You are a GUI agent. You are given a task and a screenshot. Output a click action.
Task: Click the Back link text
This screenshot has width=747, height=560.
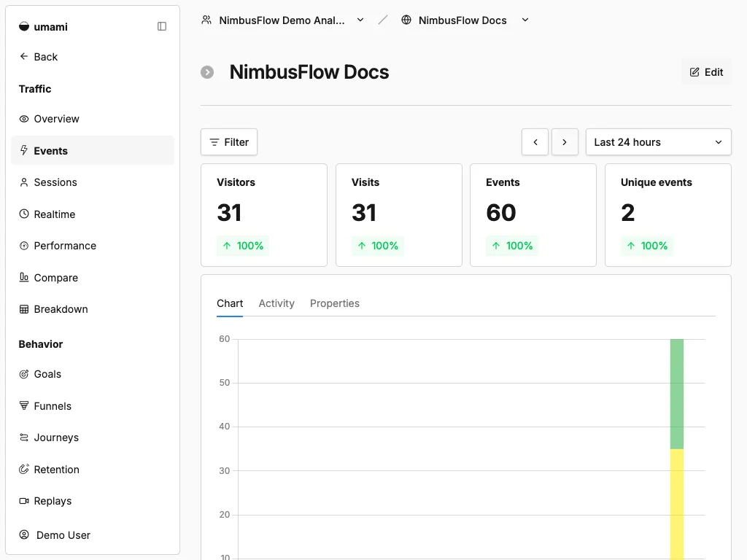point(46,57)
